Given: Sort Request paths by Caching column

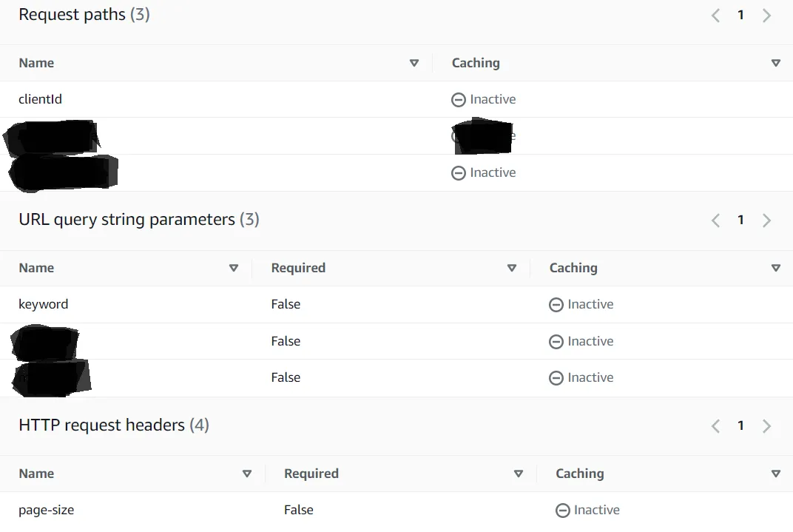Looking at the screenshot, I should [775, 64].
